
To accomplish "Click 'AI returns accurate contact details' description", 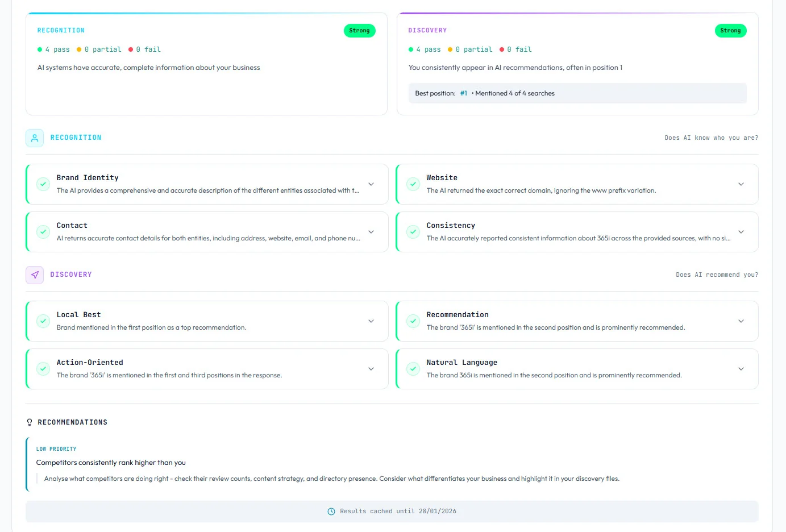I will pos(208,239).
